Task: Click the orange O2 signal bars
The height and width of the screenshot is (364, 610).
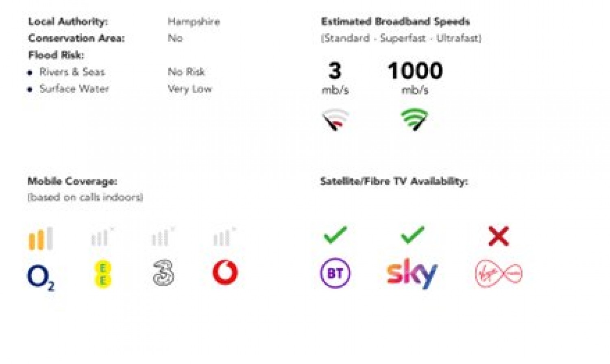Action: [40, 238]
